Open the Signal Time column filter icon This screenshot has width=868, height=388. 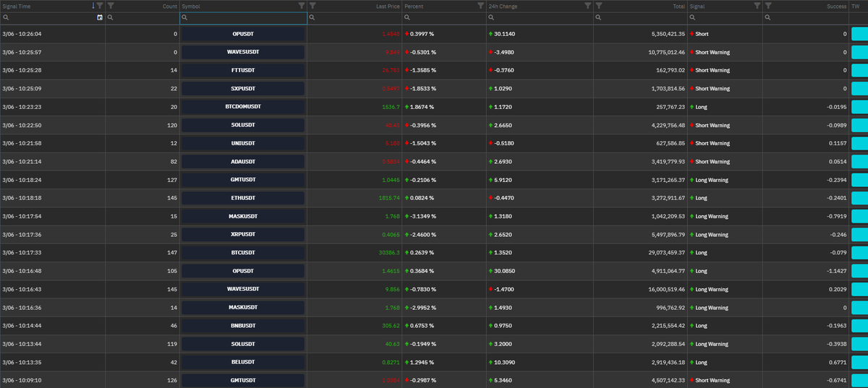(100, 6)
